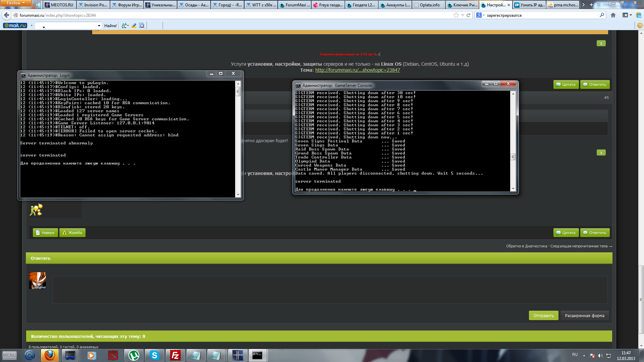Click the volume icon in system tray
The width and height of the screenshot is (644, 362).
coord(600,356)
